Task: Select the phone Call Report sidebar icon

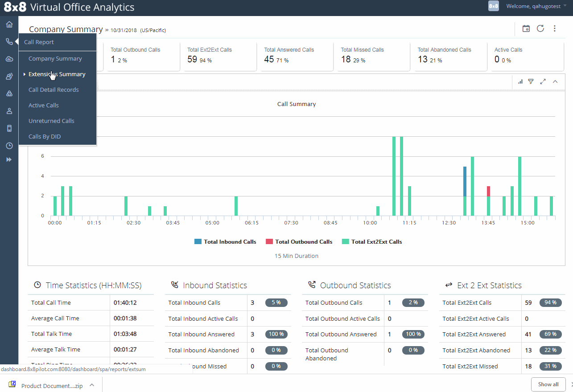Action: (x=9, y=41)
